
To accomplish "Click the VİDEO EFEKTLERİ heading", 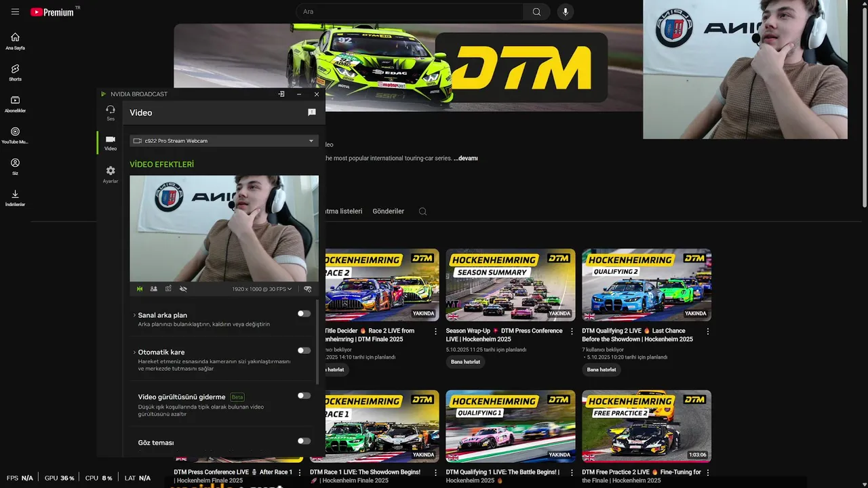I will (x=162, y=165).
